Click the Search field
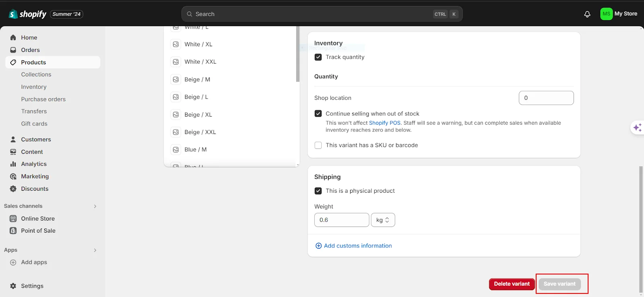This screenshot has height=297, width=644. 322,14
